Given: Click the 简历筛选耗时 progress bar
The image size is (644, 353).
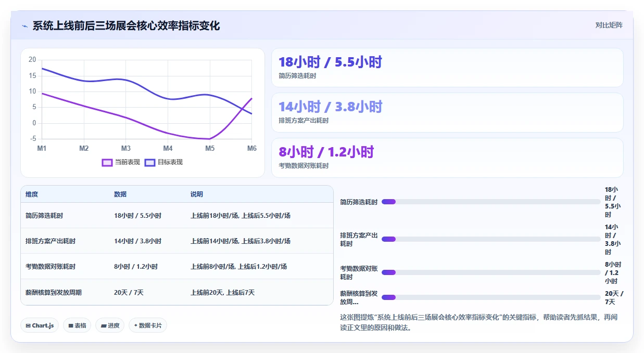Looking at the screenshot, I should tap(491, 202).
